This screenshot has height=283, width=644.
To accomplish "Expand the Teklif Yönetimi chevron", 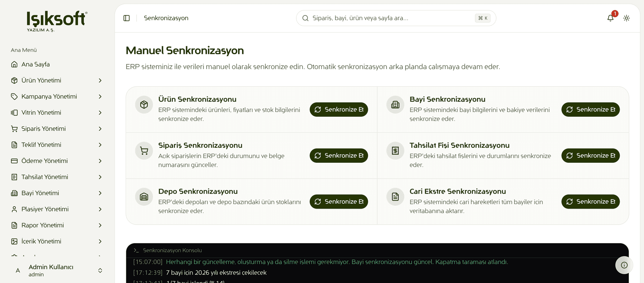I will tap(100, 145).
